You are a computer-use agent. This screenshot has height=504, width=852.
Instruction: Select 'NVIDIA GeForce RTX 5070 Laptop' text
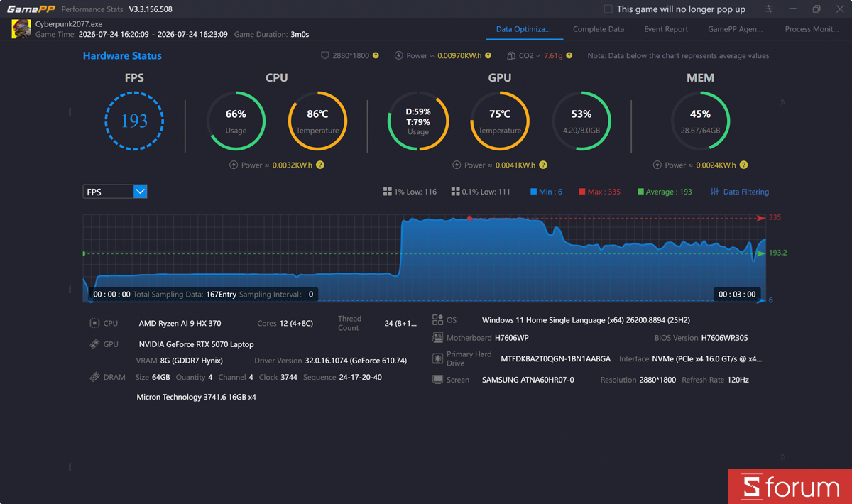[196, 344]
